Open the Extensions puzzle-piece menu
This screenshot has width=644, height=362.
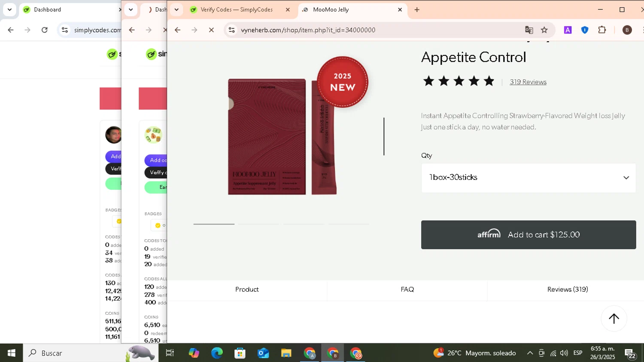coord(602,30)
